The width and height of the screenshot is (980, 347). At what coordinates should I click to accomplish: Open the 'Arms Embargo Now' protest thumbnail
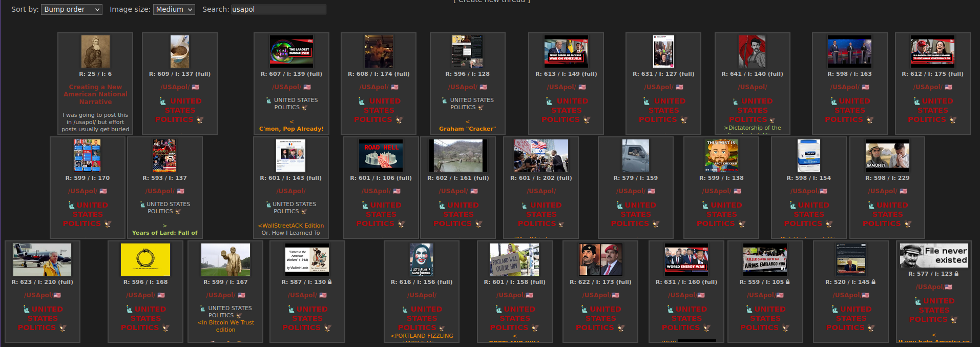point(765,259)
